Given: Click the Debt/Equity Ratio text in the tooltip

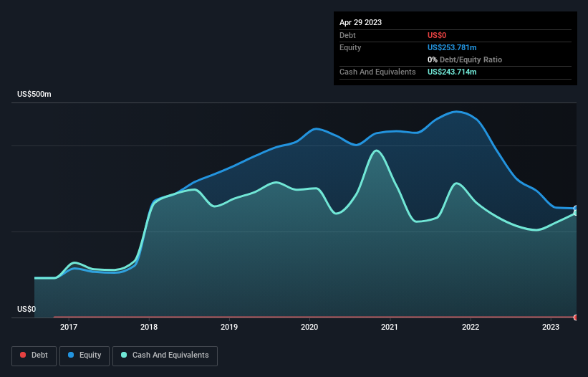Looking at the screenshot, I should 469,59.
